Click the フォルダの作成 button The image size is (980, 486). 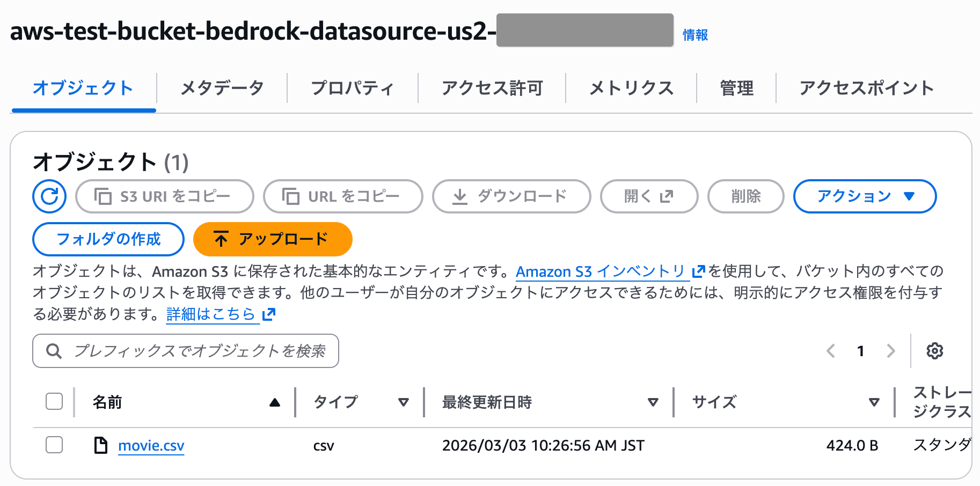point(108,239)
